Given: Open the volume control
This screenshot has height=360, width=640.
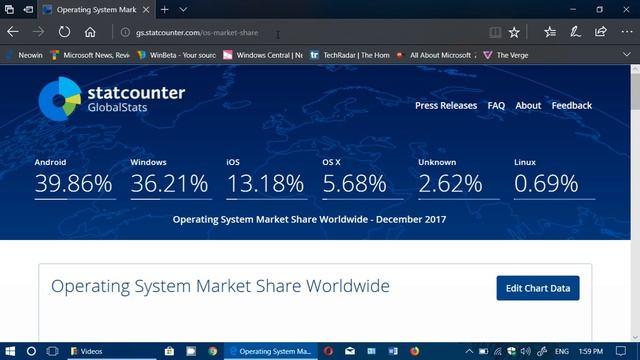Looking at the screenshot, I should (526, 351).
